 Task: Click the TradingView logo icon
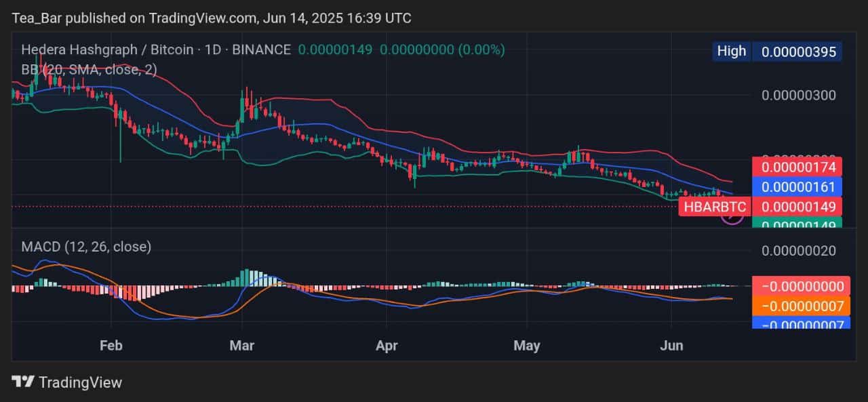click(x=23, y=382)
